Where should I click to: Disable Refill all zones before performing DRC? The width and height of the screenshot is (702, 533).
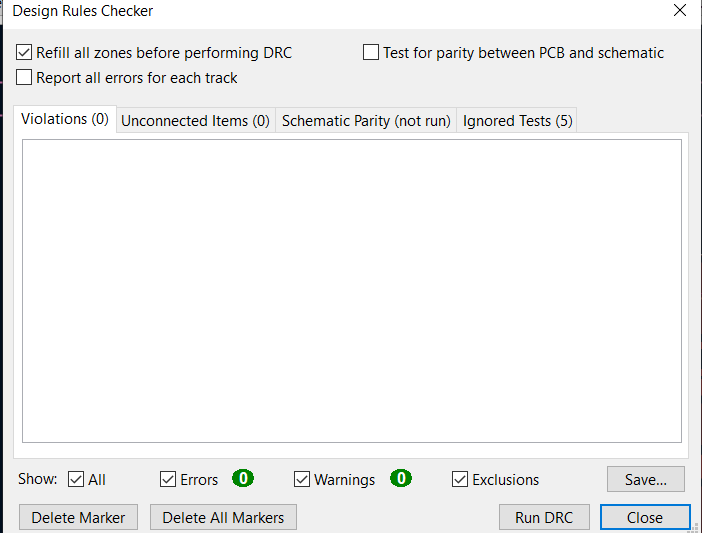24,52
